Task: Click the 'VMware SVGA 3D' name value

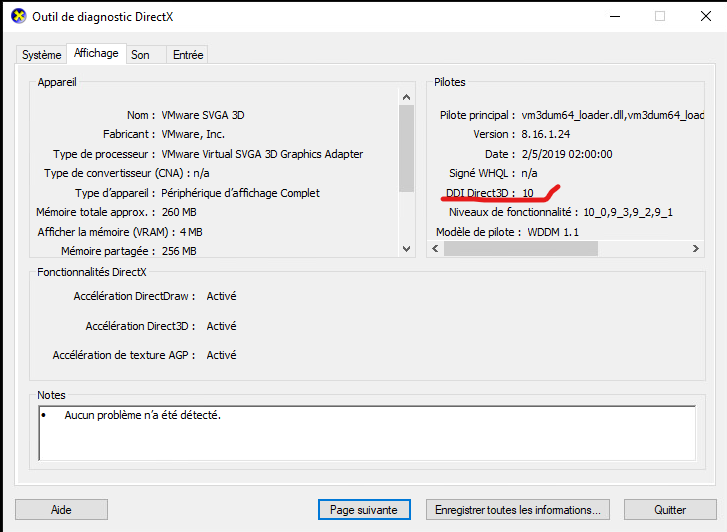Action: 203,115
